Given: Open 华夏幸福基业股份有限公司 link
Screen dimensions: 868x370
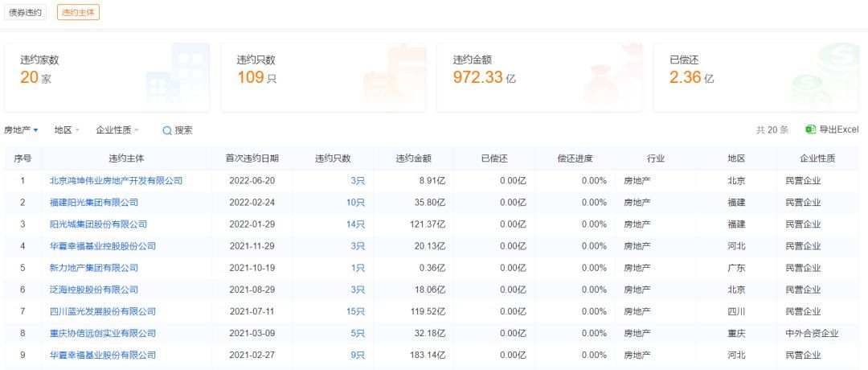Looking at the screenshot, I should point(103,355).
